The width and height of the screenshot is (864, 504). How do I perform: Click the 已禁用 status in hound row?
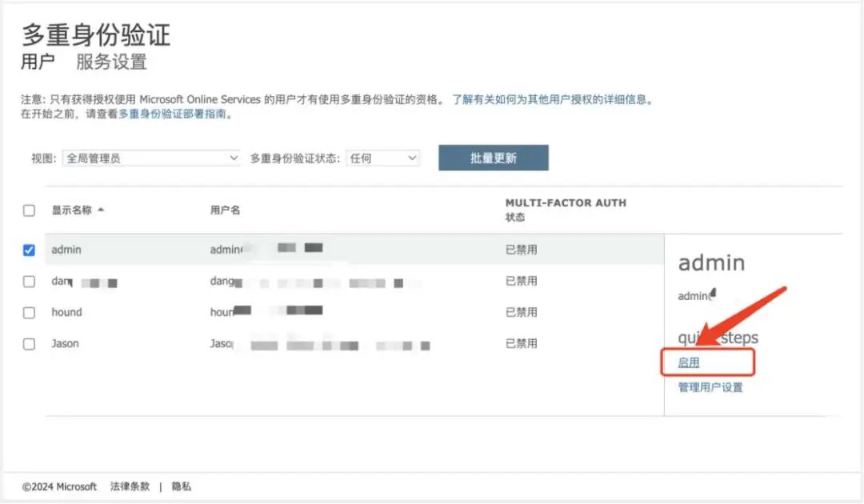[x=522, y=312]
